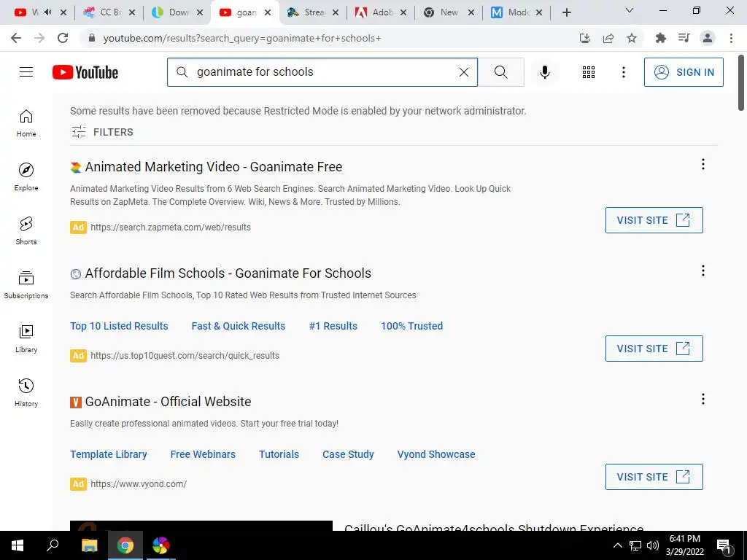Open the Free Webinars link
This screenshot has height=560, width=747.
coord(203,454)
